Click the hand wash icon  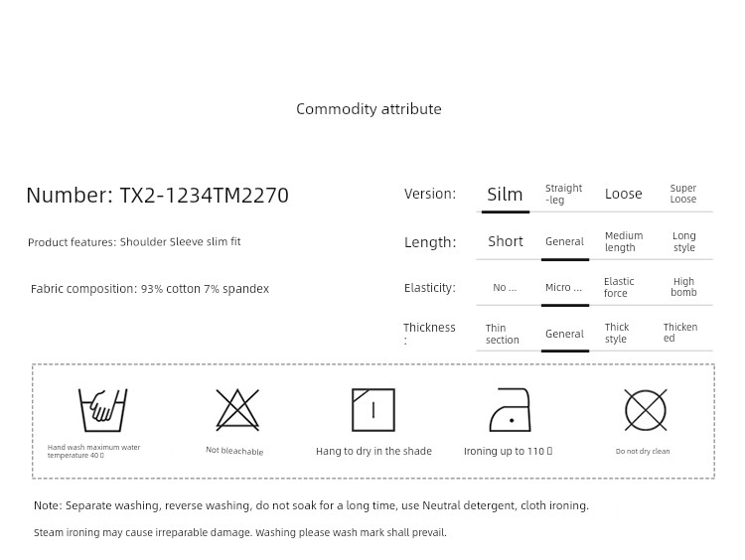pos(102,409)
